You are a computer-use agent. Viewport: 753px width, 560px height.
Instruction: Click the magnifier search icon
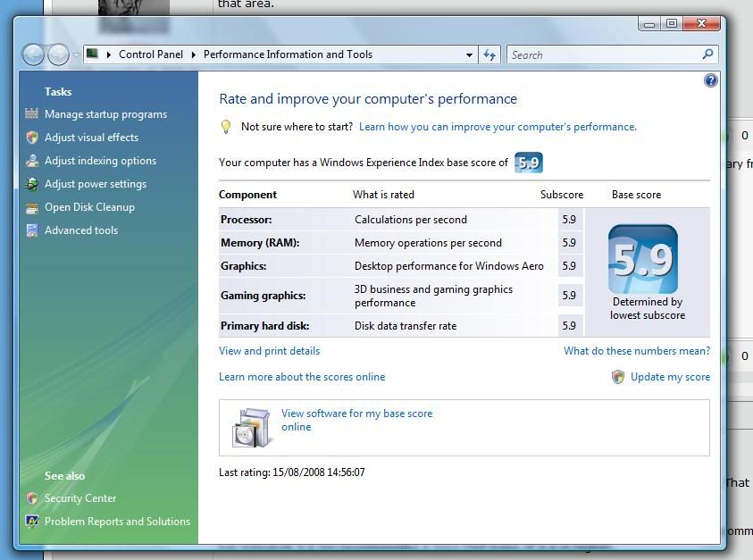click(707, 54)
